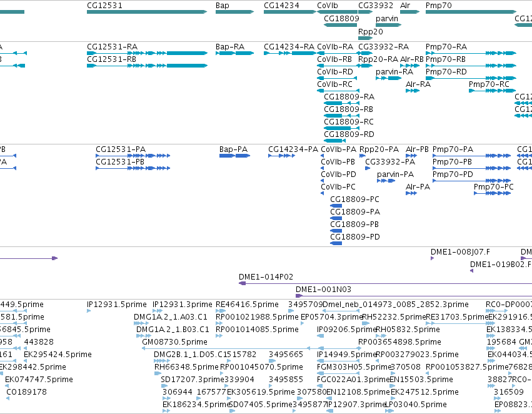Select transcript Pmp70-RC
The height and width of the screenshot is (414, 532).
489,84
